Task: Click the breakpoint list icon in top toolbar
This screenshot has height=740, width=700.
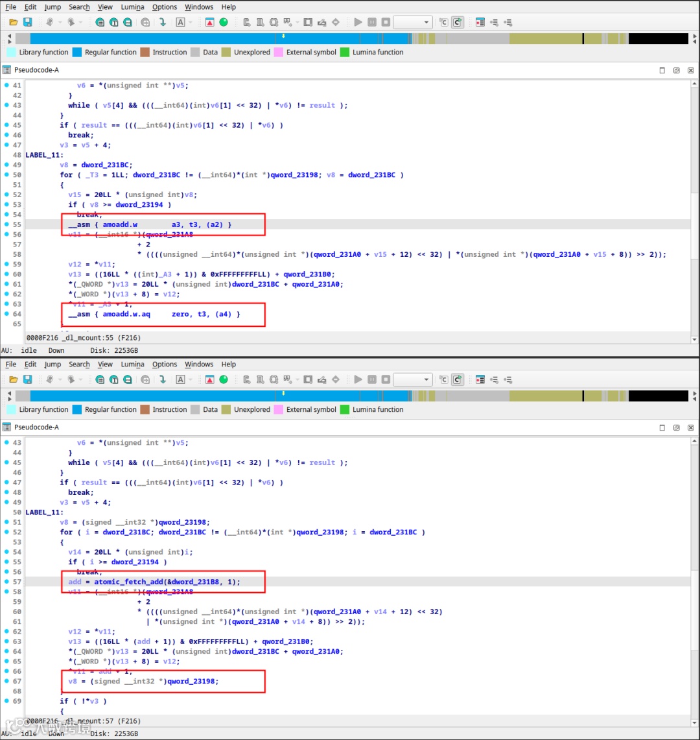Action: pyautogui.click(x=480, y=22)
